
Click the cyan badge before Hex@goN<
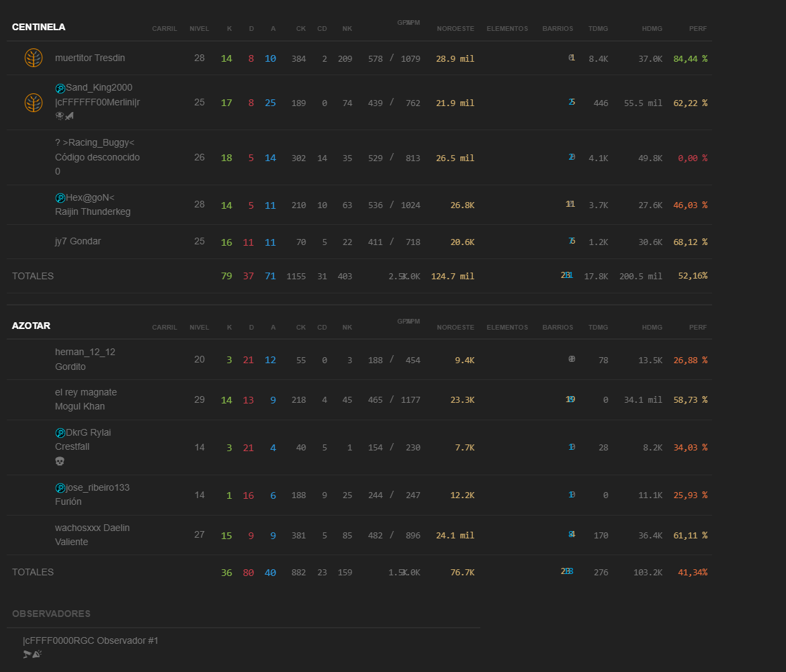(60, 198)
